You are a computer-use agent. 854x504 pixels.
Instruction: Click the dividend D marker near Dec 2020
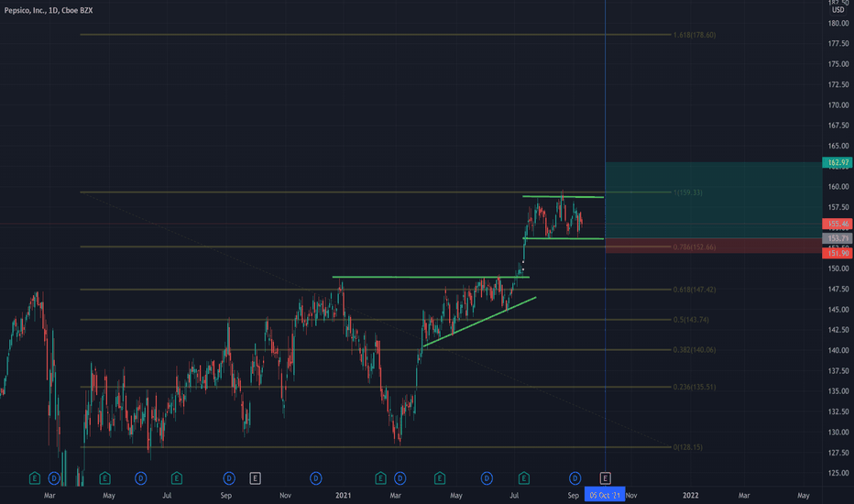[x=316, y=478]
